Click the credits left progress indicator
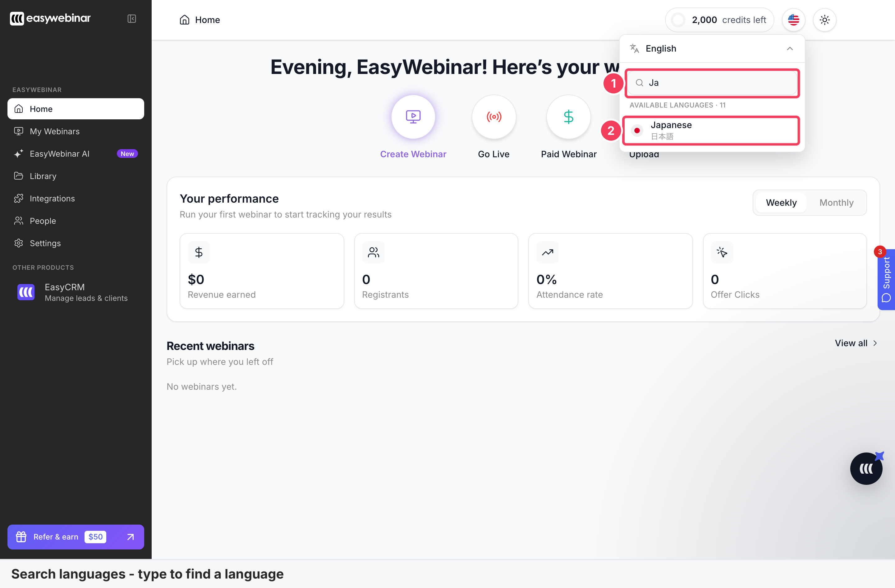 [x=678, y=20]
